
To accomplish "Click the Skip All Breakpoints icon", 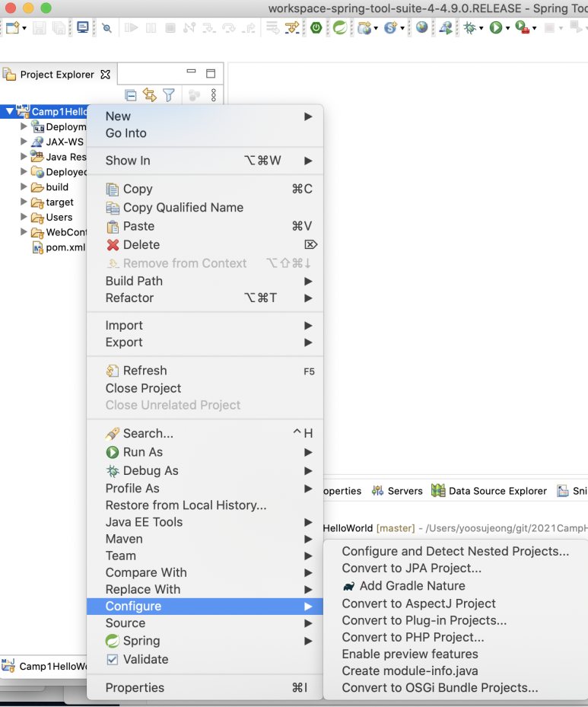I will click(x=106, y=28).
